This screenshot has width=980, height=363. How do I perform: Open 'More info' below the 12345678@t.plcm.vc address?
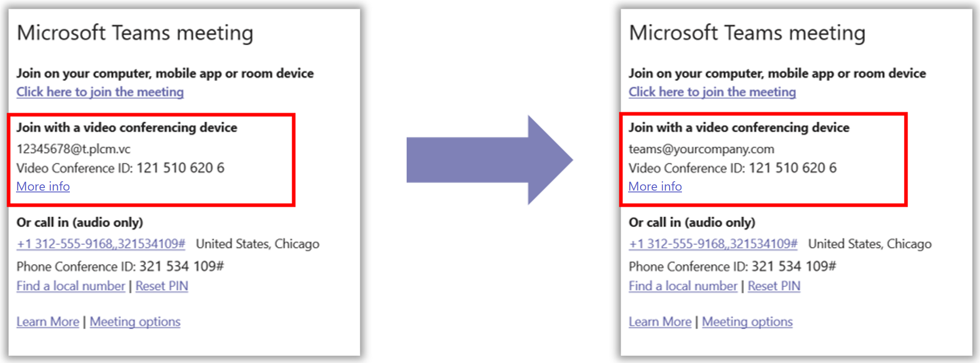click(x=43, y=187)
